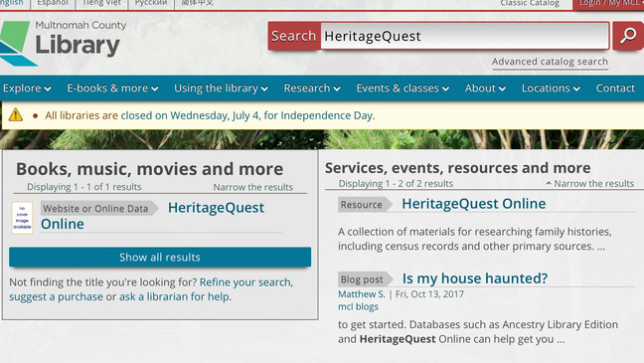Click the no cover image thumbnail
This screenshot has height=363, width=644.
pos(22,218)
